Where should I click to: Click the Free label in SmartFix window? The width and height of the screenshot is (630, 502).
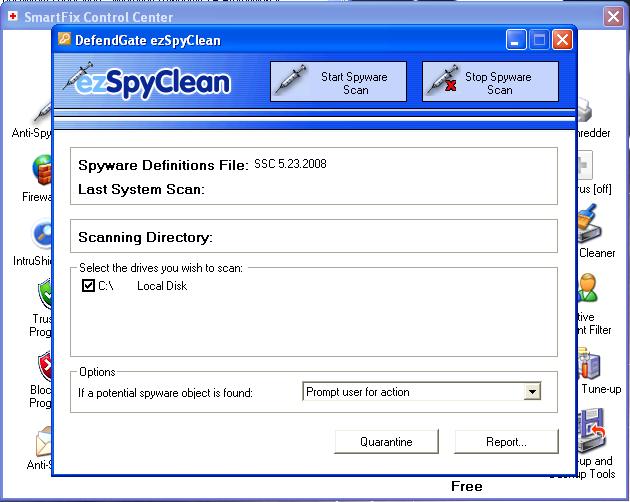point(467,486)
